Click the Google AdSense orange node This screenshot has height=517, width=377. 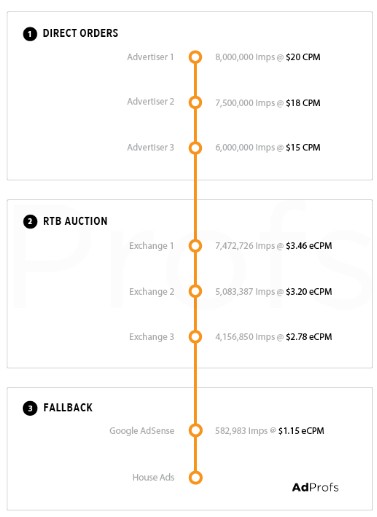195,430
